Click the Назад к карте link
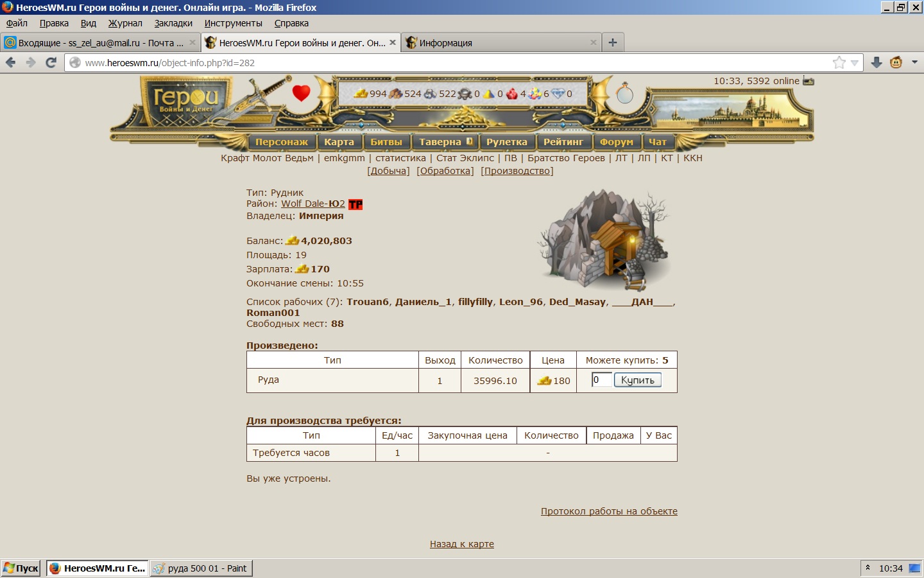This screenshot has height=578, width=924. click(462, 544)
